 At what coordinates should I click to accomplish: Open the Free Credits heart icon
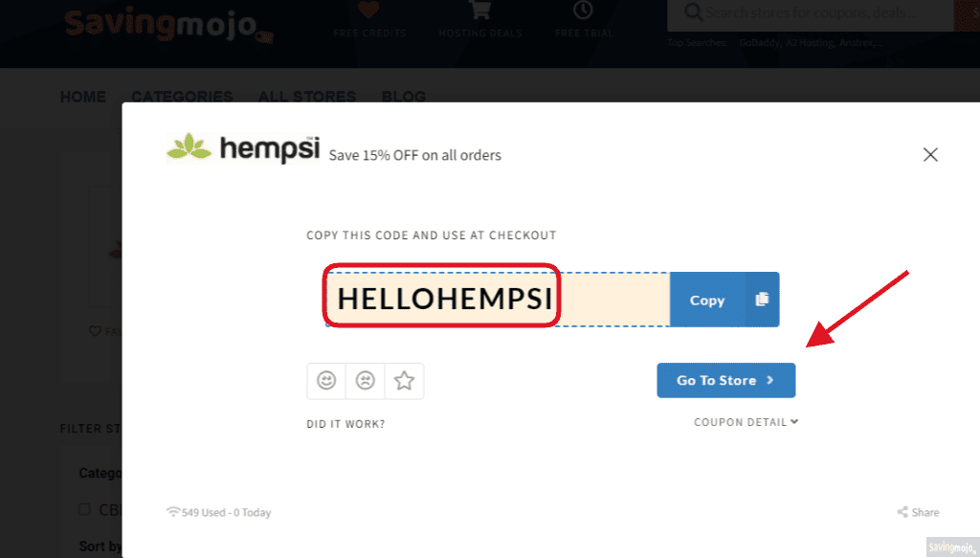[x=368, y=10]
